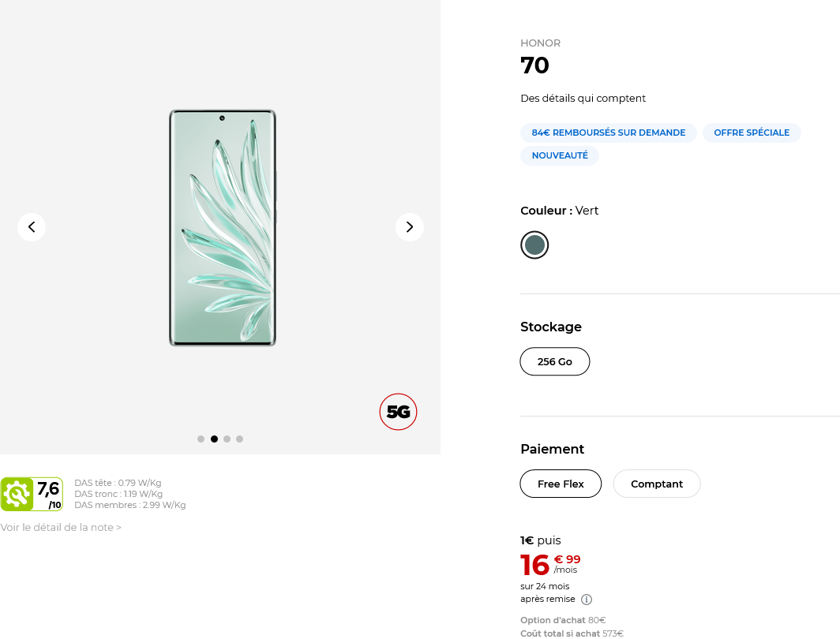Show the previous phone image
Viewport: 840px width, 639px height.
coord(32,227)
